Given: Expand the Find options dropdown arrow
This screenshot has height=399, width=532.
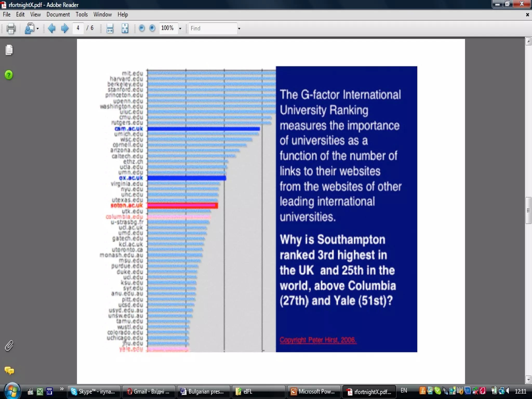Looking at the screenshot, I should click(x=239, y=29).
